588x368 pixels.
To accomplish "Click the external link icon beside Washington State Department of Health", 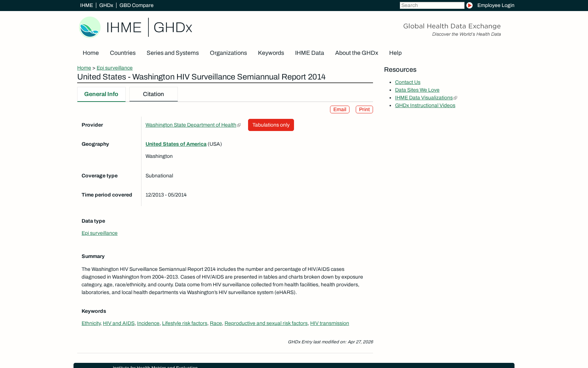I will [x=239, y=125].
